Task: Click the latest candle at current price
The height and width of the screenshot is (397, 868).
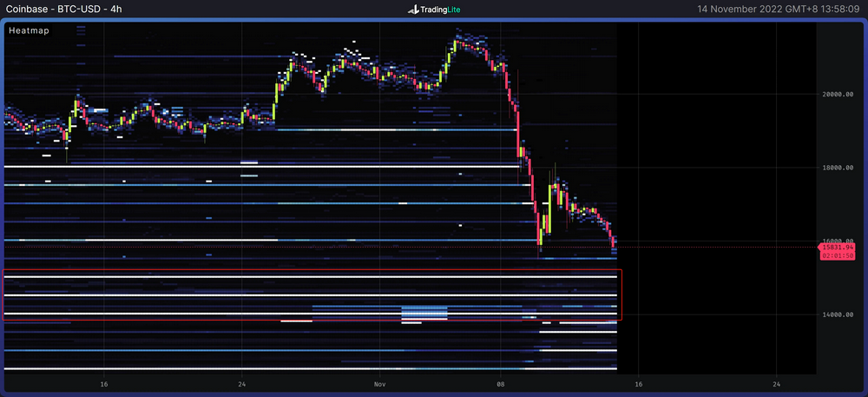Action: [614, 244]
